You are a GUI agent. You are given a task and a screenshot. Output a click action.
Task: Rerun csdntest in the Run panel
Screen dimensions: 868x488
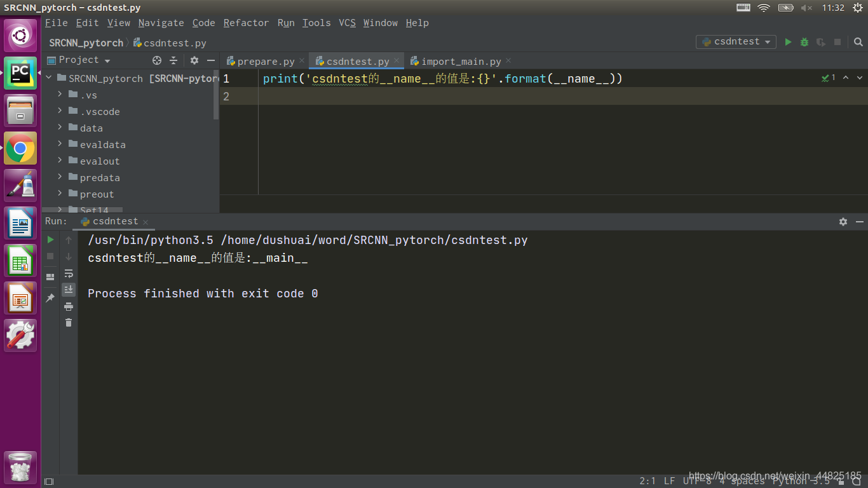pyautogui.click(x=50, y=240)
